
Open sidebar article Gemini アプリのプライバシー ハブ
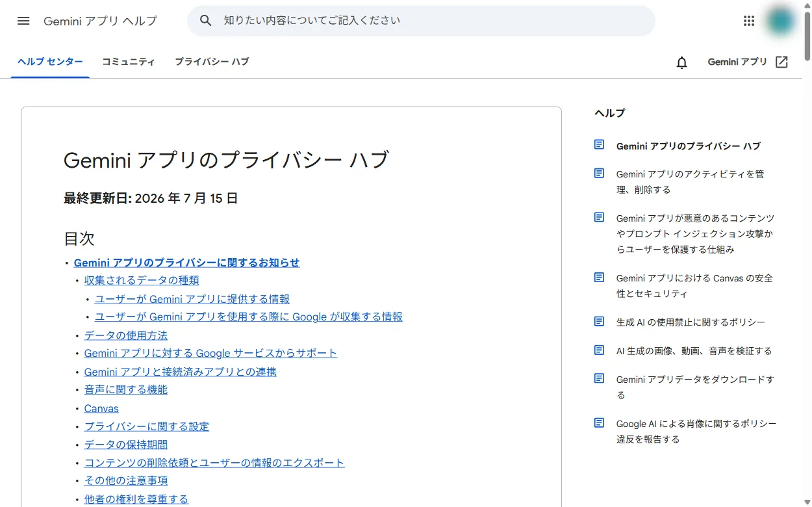689,146
